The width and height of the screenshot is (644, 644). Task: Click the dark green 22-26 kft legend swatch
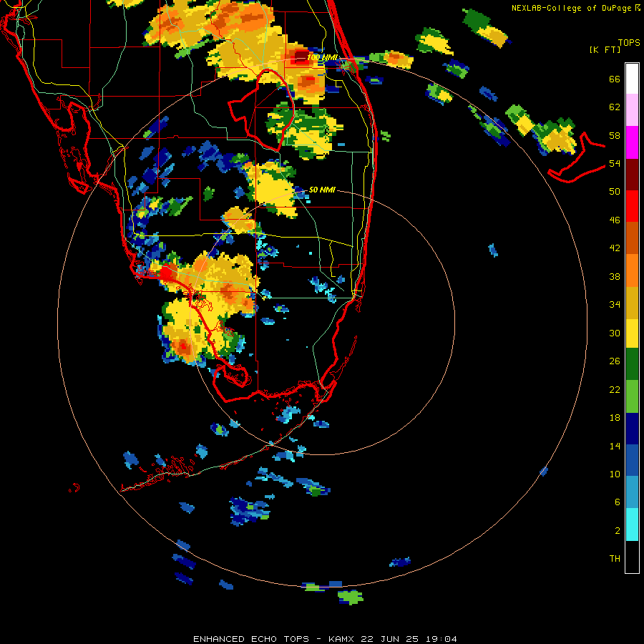[x=632, y=364]
